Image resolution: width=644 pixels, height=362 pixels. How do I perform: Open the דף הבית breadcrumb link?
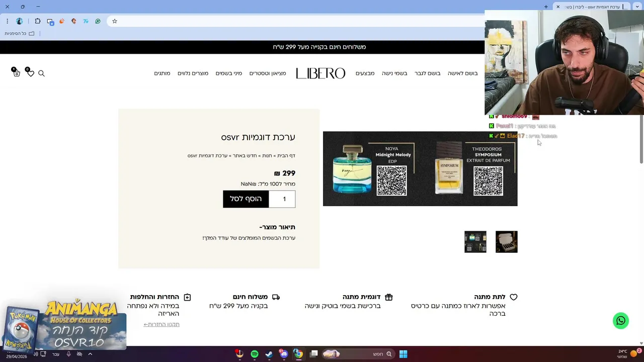click(x=286, y=156)
